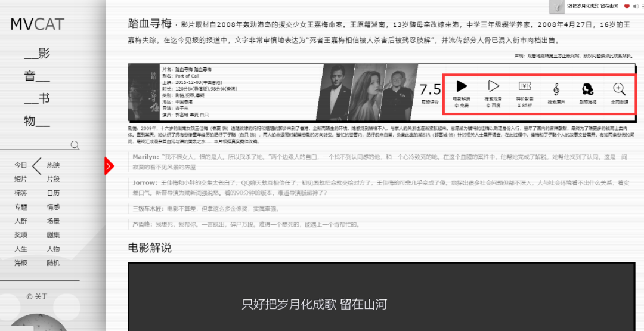644x331 pixels.
Task: Click the music player album cover thumbnail
Action: click(557, 7)
